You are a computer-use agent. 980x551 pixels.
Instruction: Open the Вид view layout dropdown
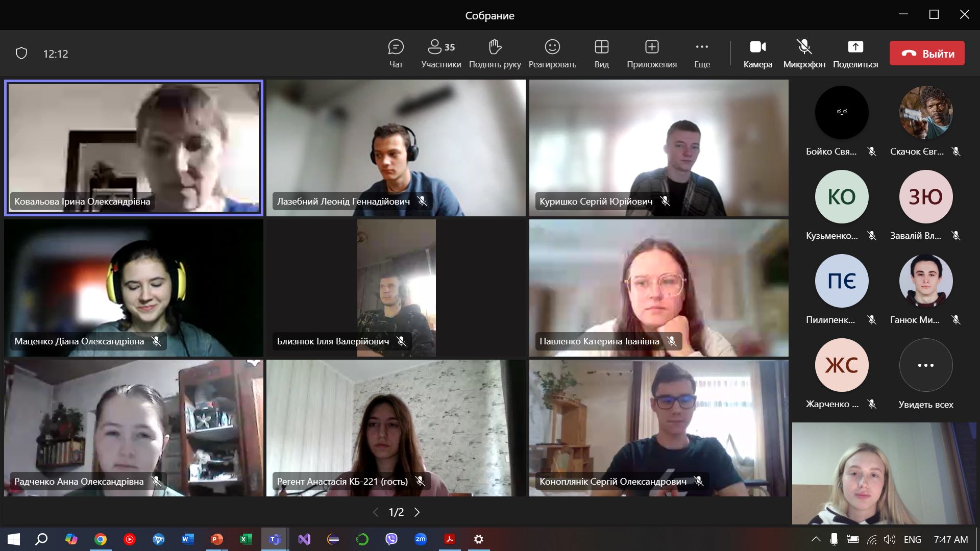[x=601, y=53]
